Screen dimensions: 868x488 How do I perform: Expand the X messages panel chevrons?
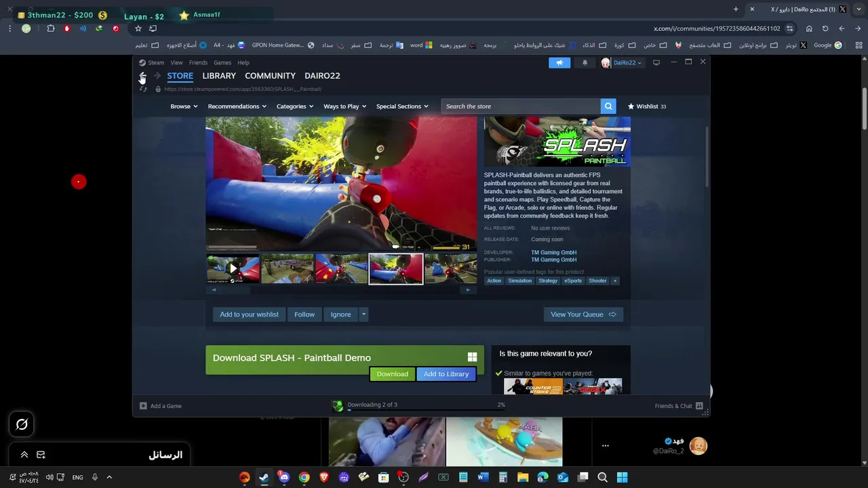[24, 455]
